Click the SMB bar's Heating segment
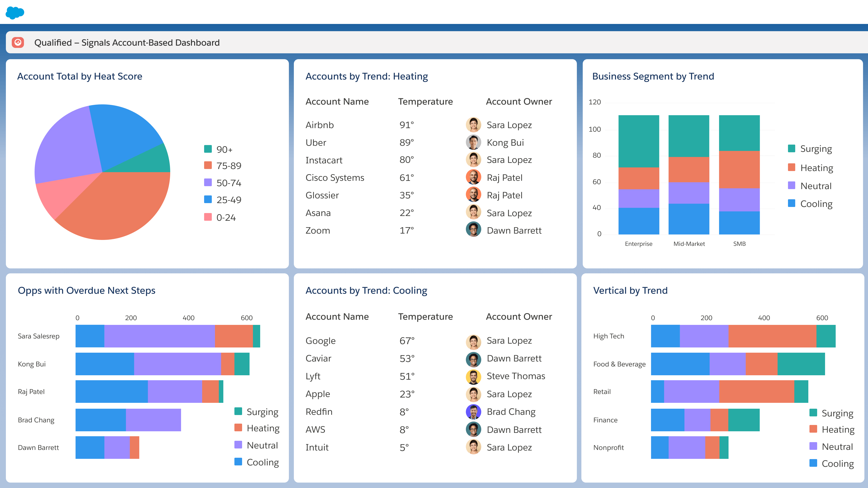 coord(739,169)
